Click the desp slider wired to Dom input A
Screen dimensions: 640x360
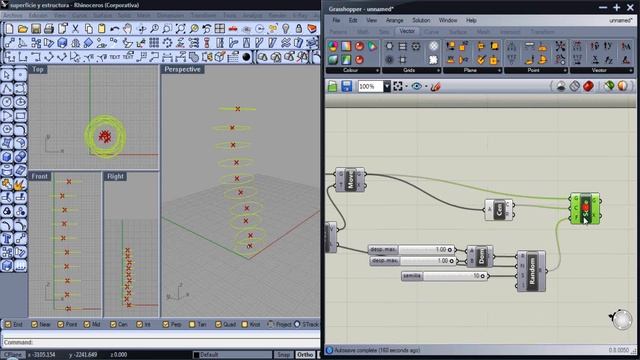pyautogui.click(x=411, y=249)
